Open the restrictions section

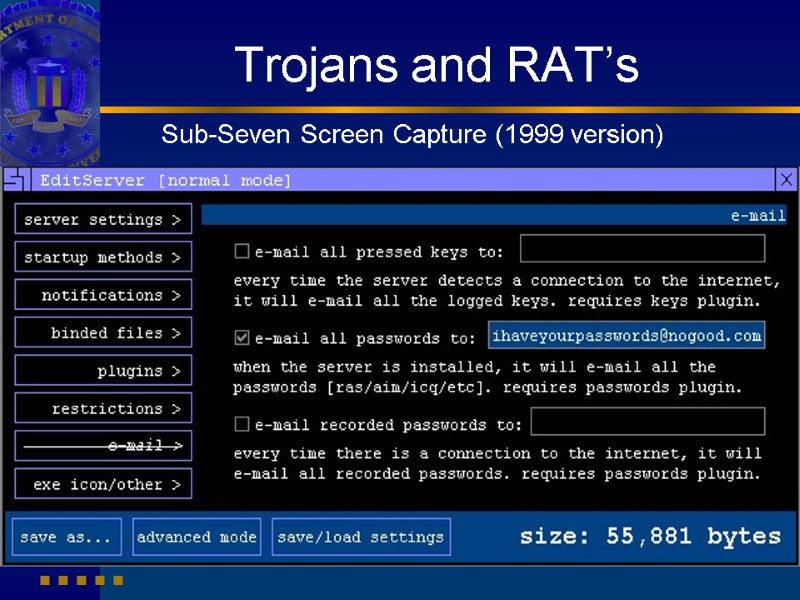pyautogui.click(x=103, y=408)
